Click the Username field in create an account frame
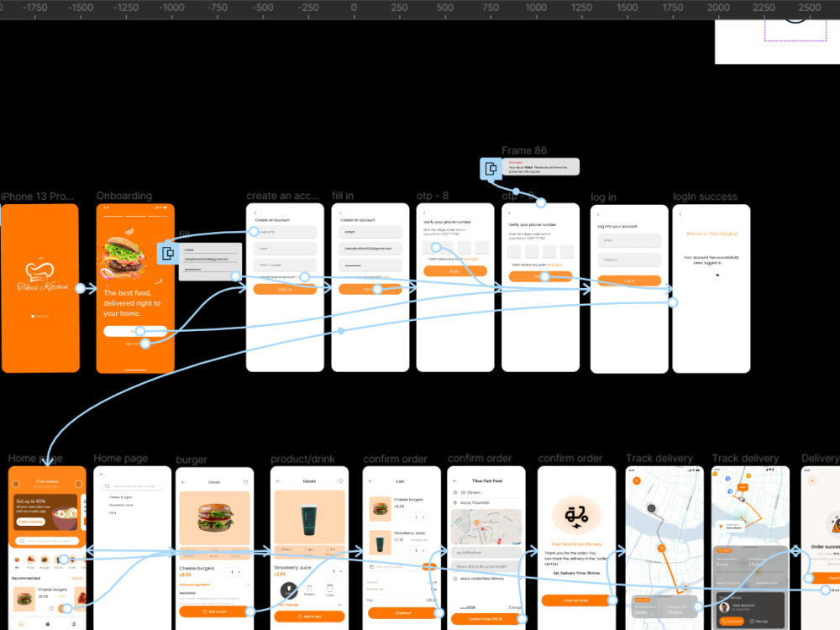Viewport: 840px width, 630px height. coord(285,232)
